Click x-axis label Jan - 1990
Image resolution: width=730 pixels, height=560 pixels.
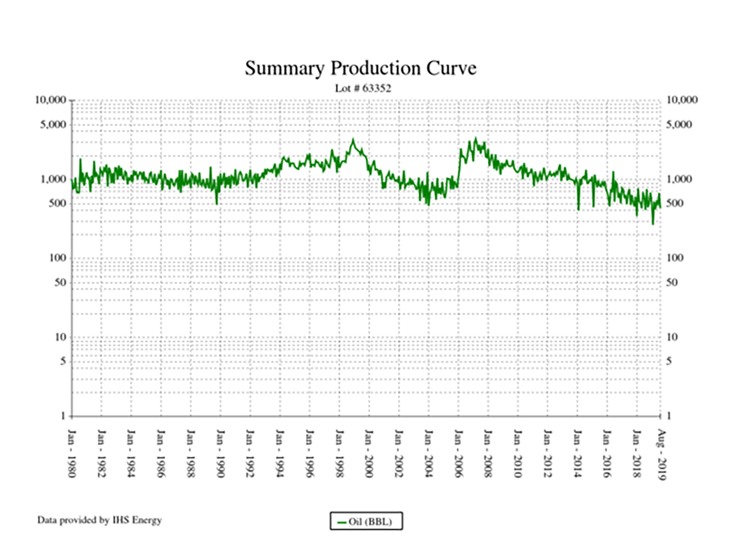(x=220, y=453)
